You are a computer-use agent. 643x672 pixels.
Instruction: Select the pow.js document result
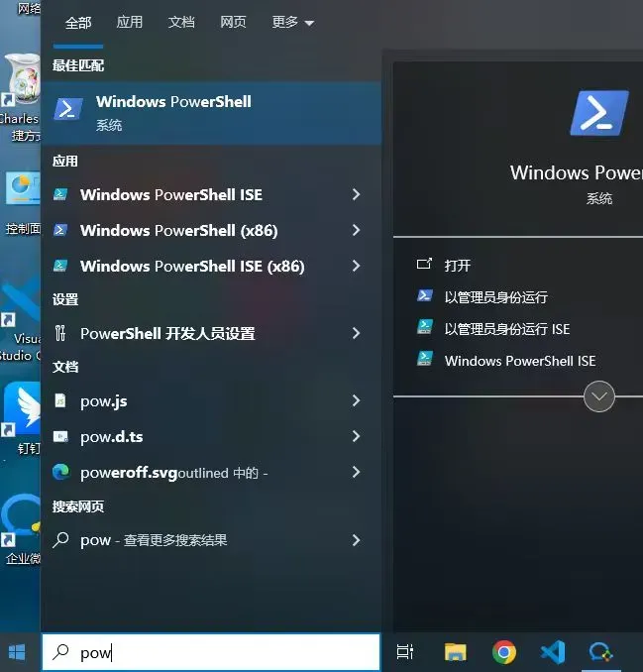(104, 401)
